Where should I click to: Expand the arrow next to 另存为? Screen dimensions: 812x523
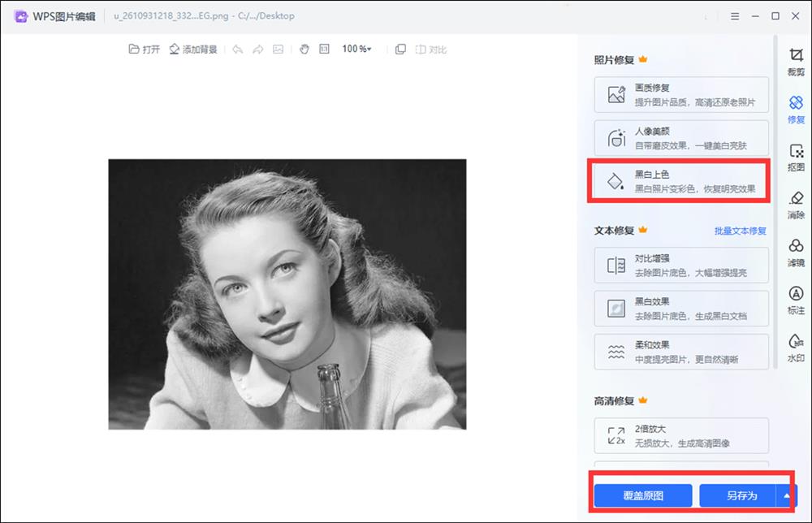(x=786, y=495)
